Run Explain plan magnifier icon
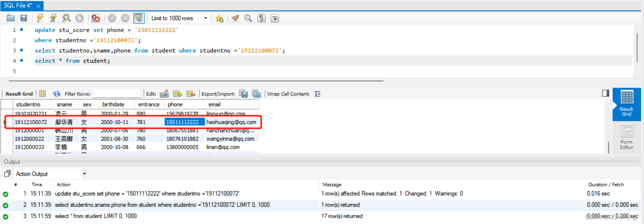The height and width of the screenshot is (224, 644). pos(66,18)
